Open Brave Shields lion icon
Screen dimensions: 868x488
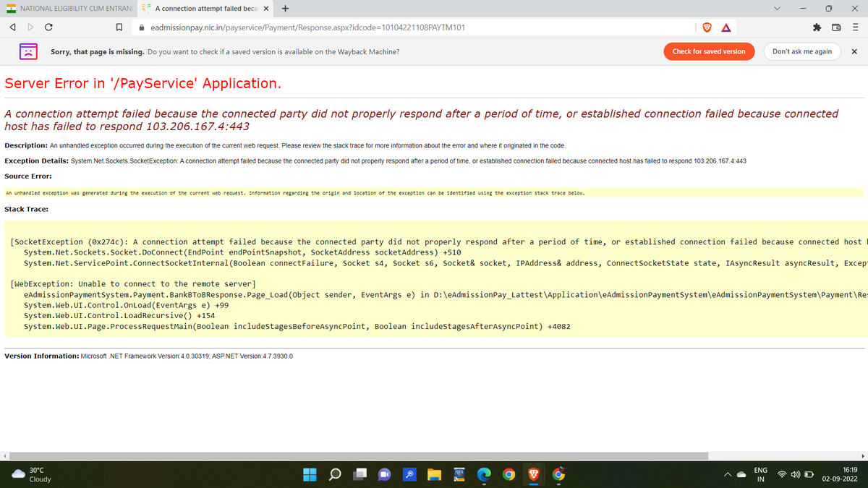tap(707, 27)
